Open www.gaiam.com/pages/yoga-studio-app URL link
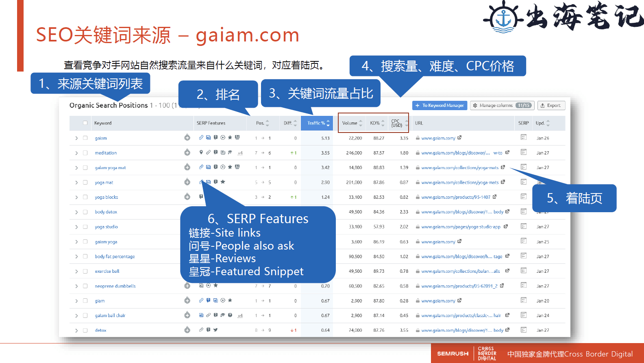Viewport: 644px width, 363px height. [461, 227]
